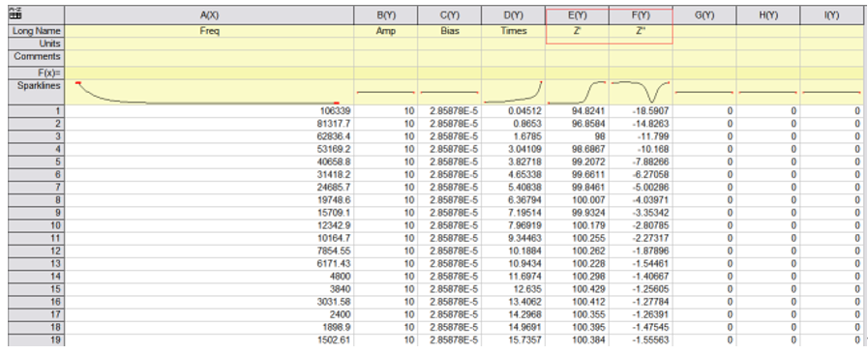The height and width of the screenshot is (354, 868).
Task: Open the Freq column sparkline
Action: pyautogui.click(x=209, y=92)
